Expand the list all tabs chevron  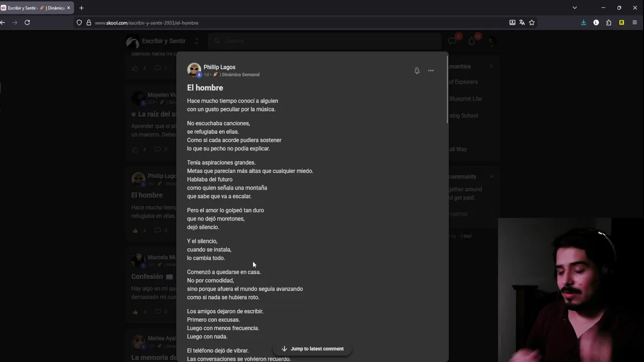tap(575, 8)
